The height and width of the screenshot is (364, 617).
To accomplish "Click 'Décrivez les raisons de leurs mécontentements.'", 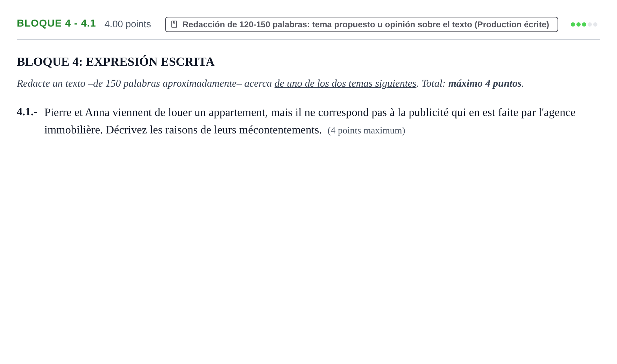I will point(214,130).
